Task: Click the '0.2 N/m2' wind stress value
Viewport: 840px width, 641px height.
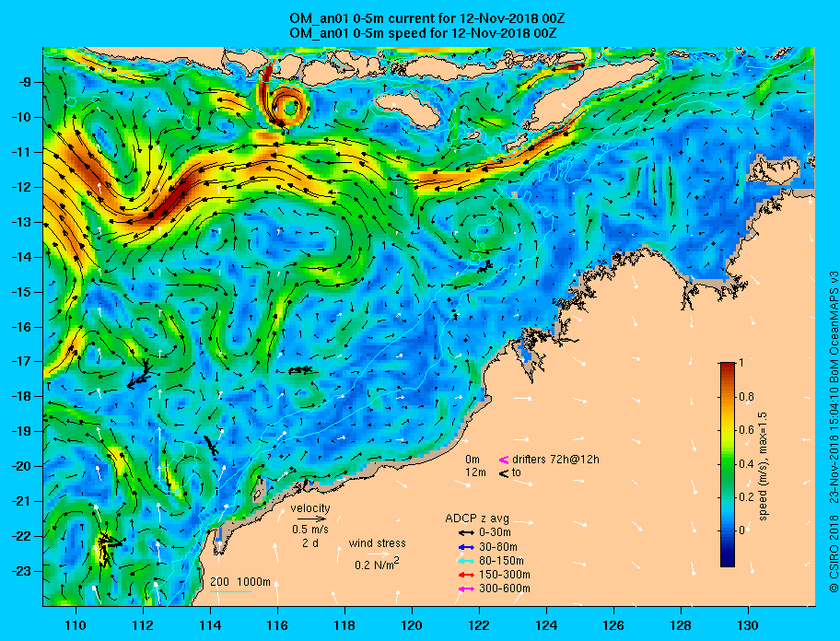Action: coord(377,564)
